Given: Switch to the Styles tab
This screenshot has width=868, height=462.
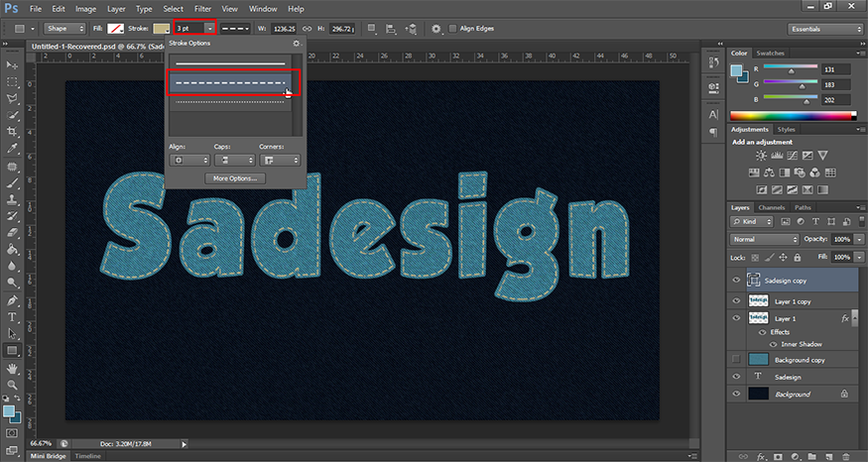Looking at the screenshot, I should [x=786, y=130].
